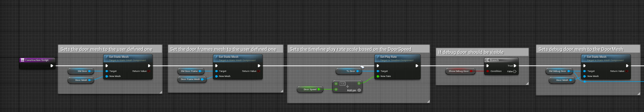Image resolution: width=644 pixels, height=112 pixels.
Task: Click the Construction Script node icon
Action: click(x=22, y=60)
